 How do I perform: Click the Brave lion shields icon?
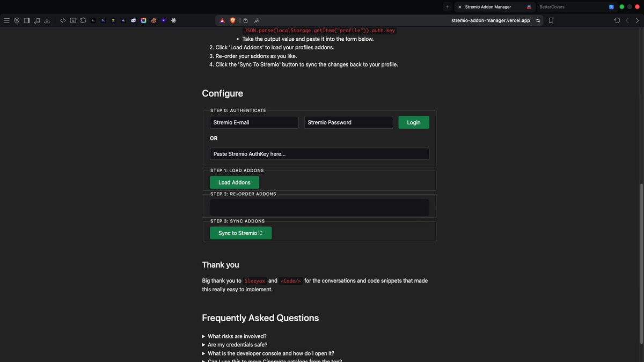click(233, 20)
